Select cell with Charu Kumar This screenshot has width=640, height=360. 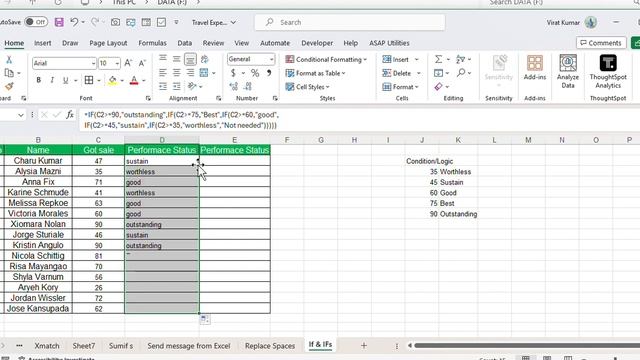tap(38, 161)
